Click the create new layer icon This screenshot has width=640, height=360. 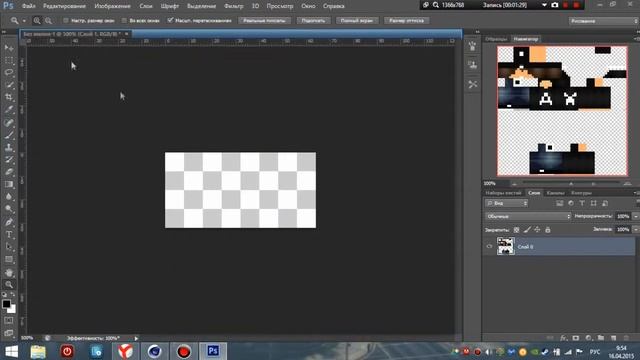tap(613, 338)
